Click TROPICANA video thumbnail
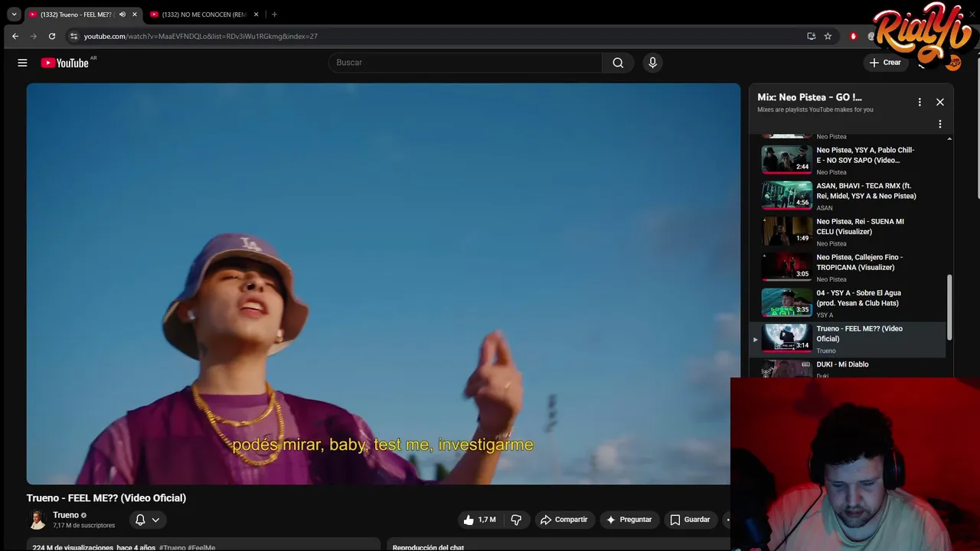Screen dimensions: 980x551 [x=786, y=267]
